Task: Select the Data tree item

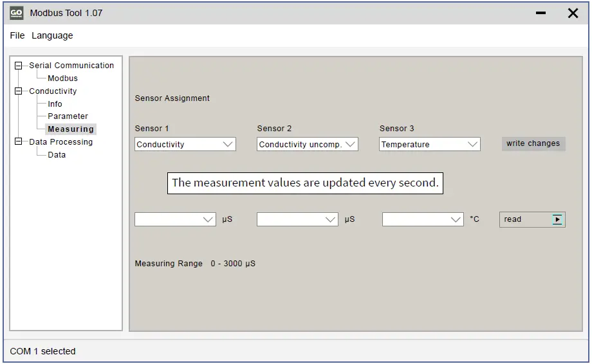Action: pyautogui.click(x=57, y=154)
